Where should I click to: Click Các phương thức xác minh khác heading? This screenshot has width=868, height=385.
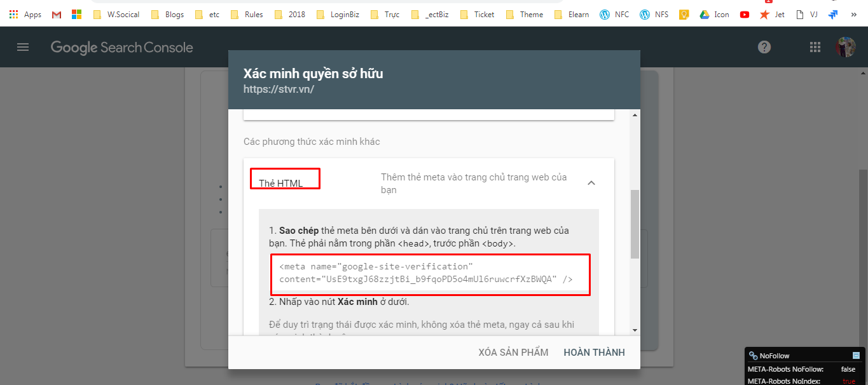coord(312,142)
